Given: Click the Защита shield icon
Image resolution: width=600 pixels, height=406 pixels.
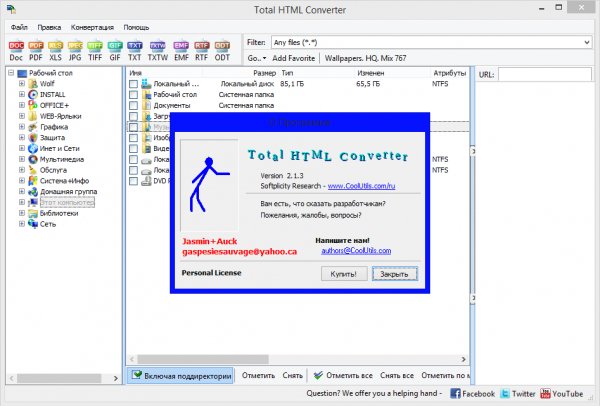Looking at the screenshot, I should pos(33,138).
